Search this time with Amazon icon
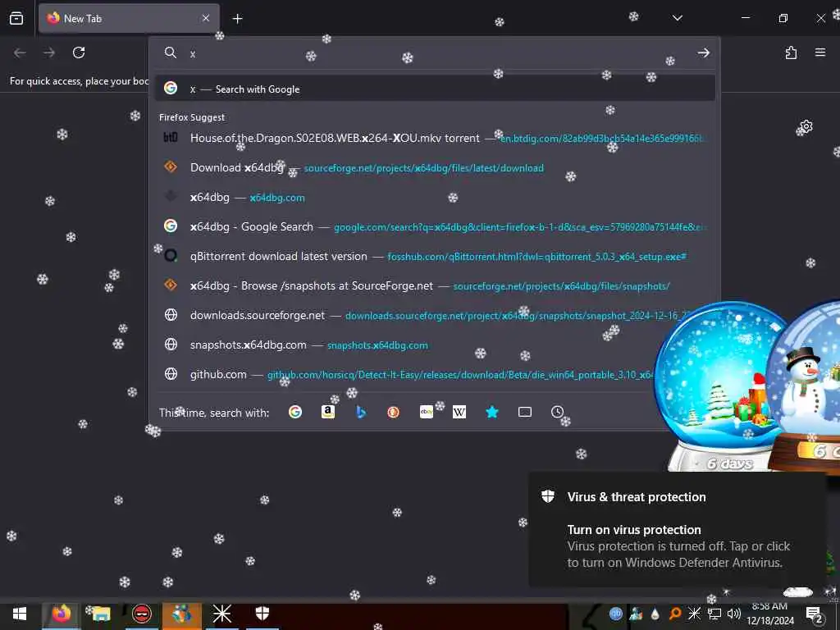The width and height of the screenshot is (840, 630). [x=328, y=412]
